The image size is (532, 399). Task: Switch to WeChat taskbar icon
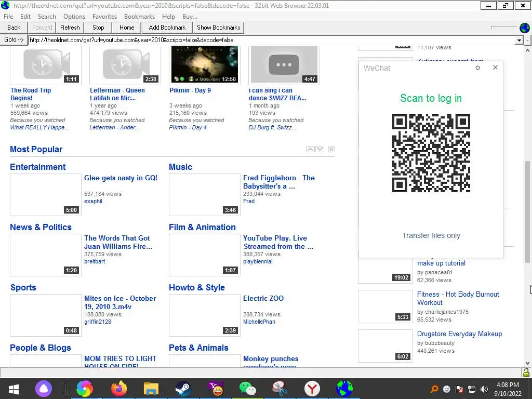[x=248, y=389]
